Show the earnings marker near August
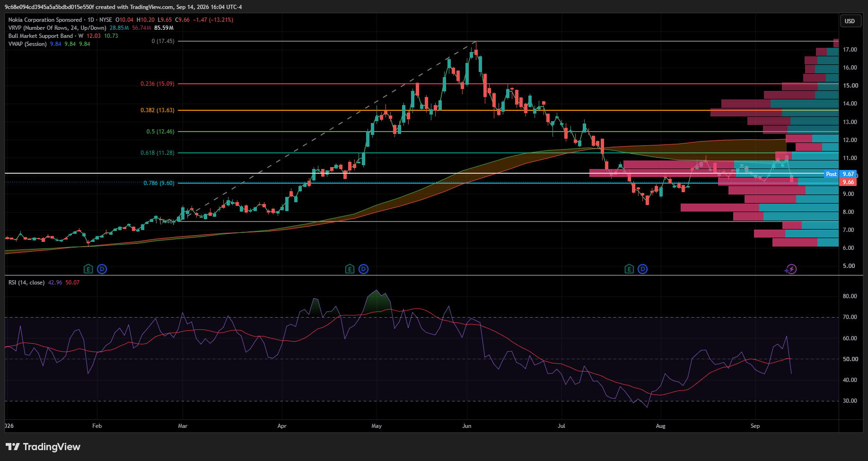This screenshot has height=461, width=868. tap(629, 269)
